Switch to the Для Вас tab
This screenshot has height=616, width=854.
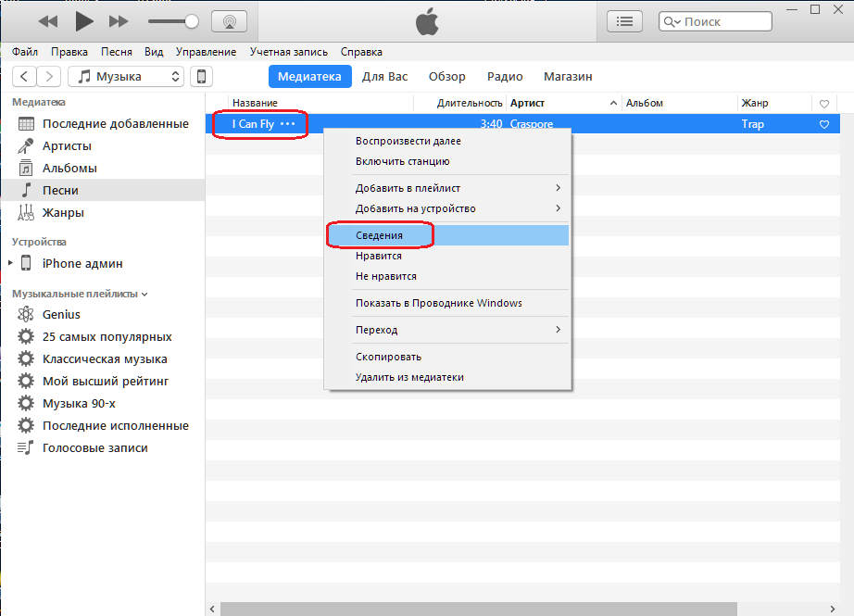pyautogui.click(x=384, y=76)
